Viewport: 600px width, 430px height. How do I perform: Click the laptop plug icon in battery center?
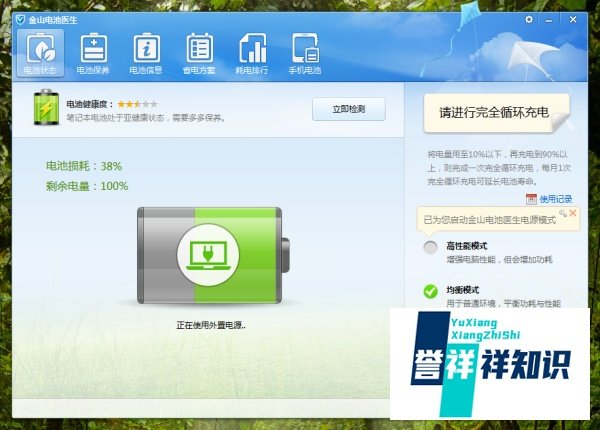[208, 255]
